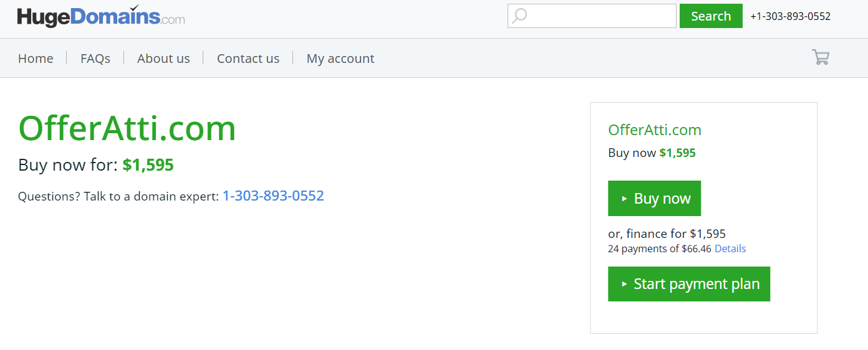Open the About us page
The height and width of the screenshot is (350, 868).
(x=163, y=59)
